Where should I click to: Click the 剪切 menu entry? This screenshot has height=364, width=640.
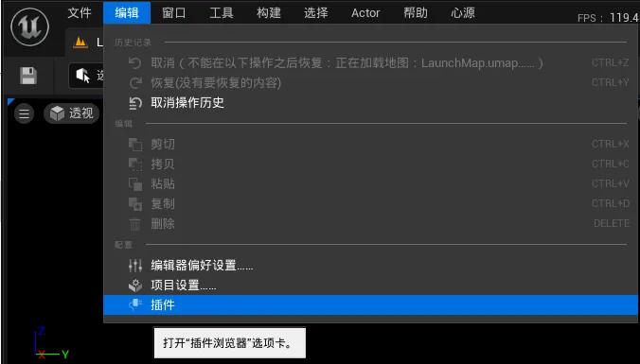coord(370,145)
